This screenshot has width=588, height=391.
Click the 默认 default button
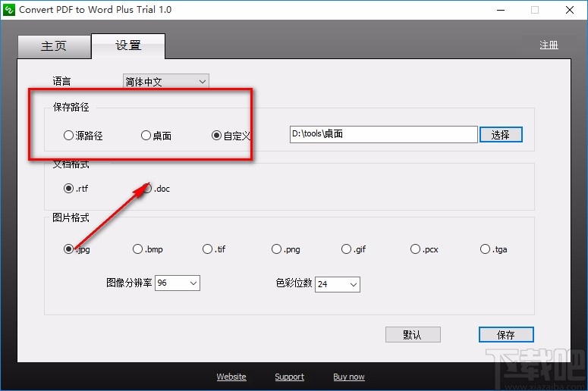413,334
